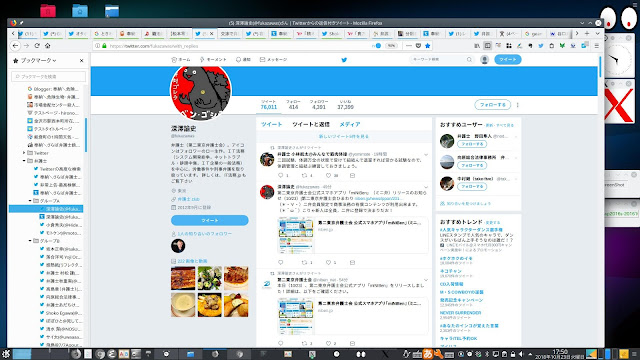The image size is (640, 360).
Task: Click Japanese input あ tray icon
Action: [x=428, y=354]
